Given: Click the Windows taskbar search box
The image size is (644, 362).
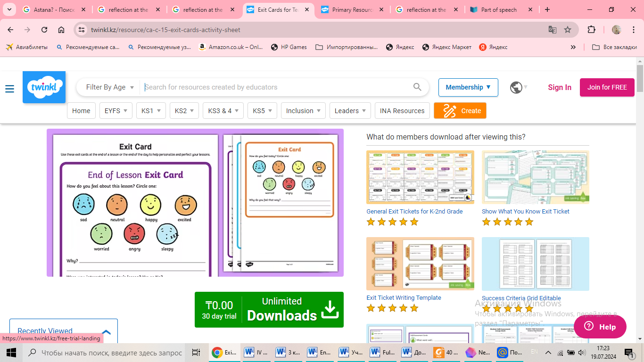Looking at the screenshot, I should click(104, 353).
